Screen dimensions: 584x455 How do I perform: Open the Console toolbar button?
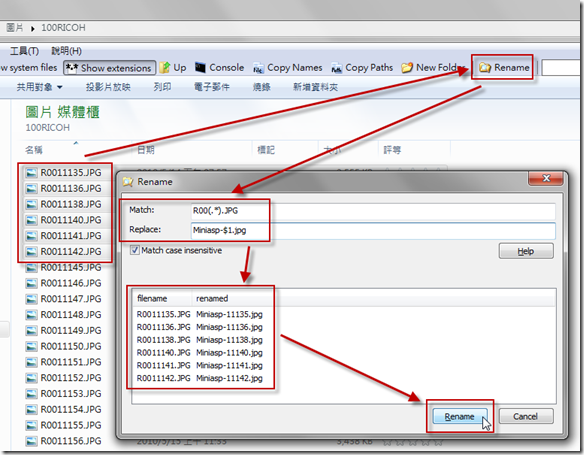pyautogui.click(x=219, y=68)
